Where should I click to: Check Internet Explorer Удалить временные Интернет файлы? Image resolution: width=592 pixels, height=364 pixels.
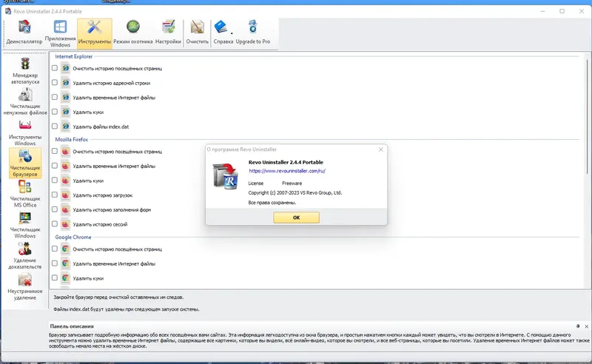coord(55,97)
